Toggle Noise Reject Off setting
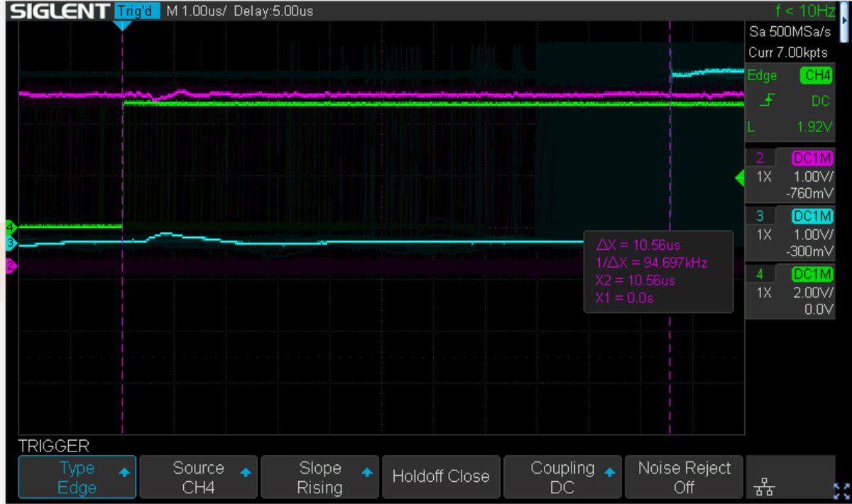The height and width of the screenshot is (504, 852). 684,478
